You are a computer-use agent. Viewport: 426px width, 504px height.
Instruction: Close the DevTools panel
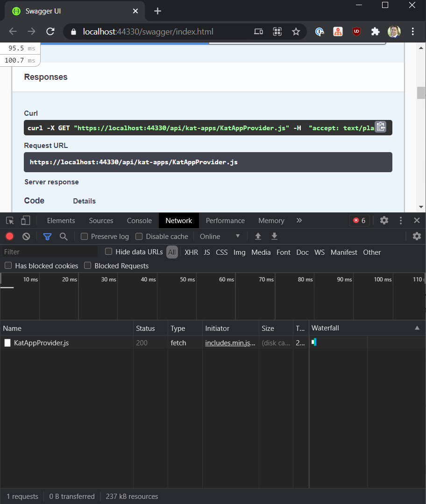click(417, 220)
